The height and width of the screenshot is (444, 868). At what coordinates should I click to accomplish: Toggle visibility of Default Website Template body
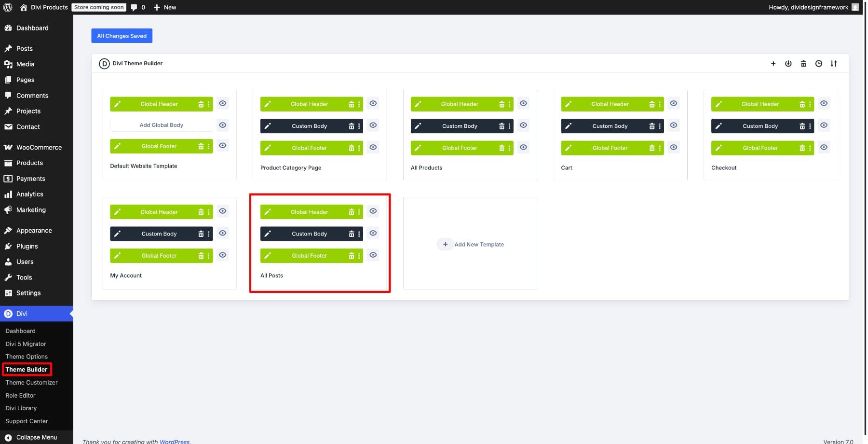223,125
